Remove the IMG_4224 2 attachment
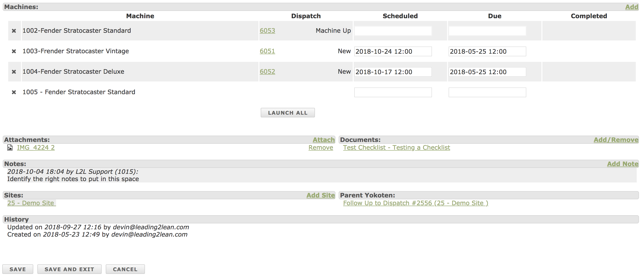This screenshot has width=644, height=278. (x=320, y=147)
